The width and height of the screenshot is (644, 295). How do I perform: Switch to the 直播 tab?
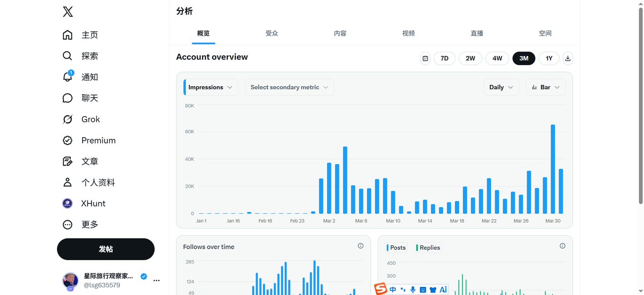pos(477,34)
